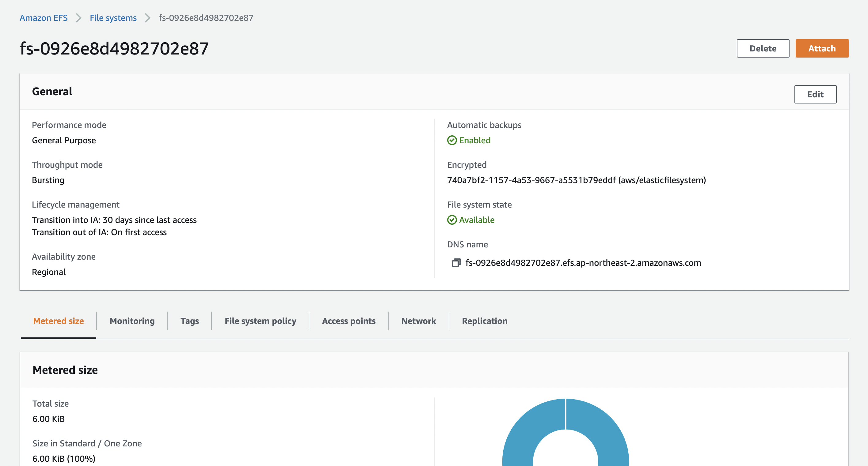Go to File systems breadcrumb
Screen dimensions: 868x466
(113, 17)
